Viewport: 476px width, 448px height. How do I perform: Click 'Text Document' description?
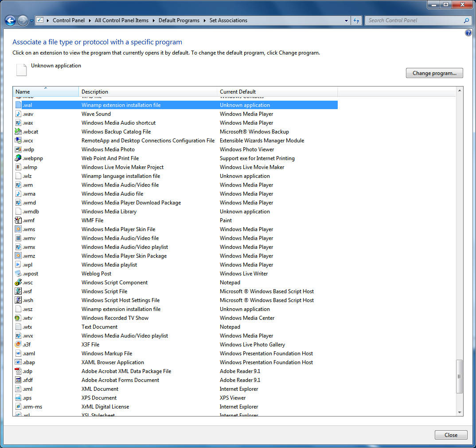(x=99, y=327)
